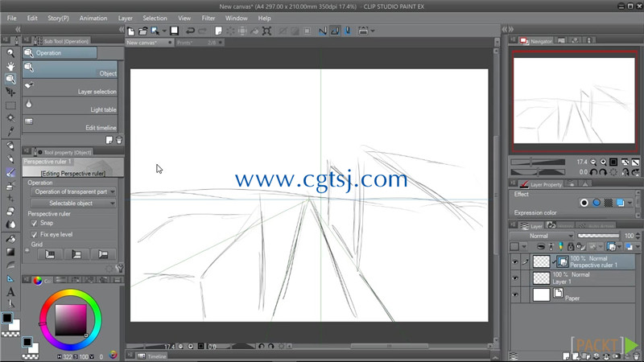This screenshot has width=644, height=362.
Task: Select the Fill bucket tool
Action: point(10,239)
